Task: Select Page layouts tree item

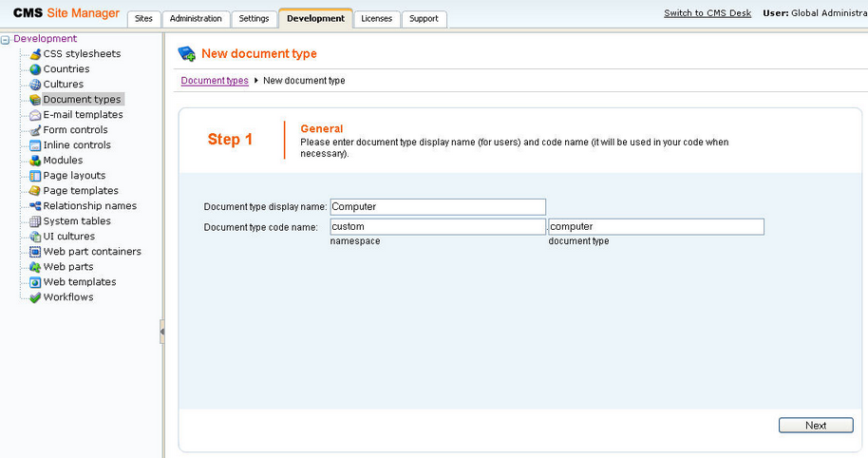Action: click(74, 176)
